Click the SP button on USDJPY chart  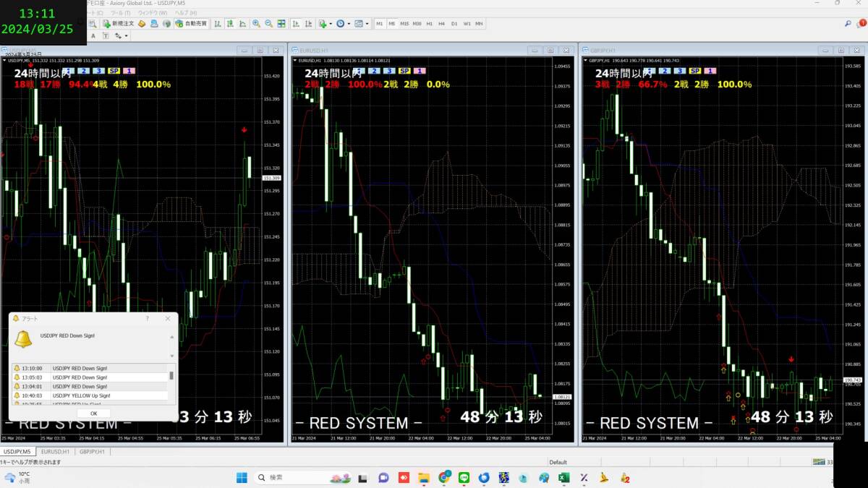click(114, 71)
